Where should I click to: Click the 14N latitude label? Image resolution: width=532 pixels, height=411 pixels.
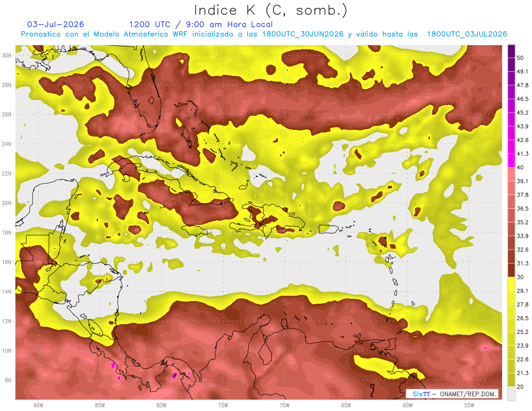pyautogui.click(x=6, y=291)
